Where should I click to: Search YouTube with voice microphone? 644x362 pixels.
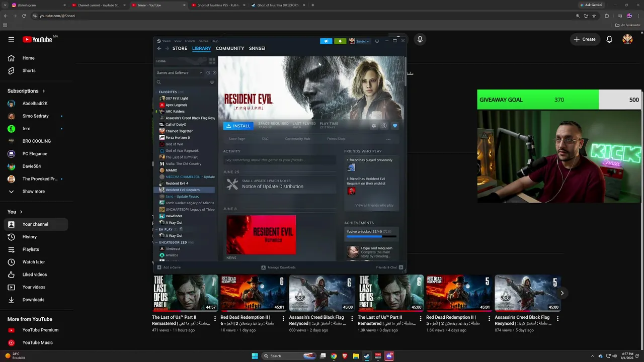pos(420,39)
